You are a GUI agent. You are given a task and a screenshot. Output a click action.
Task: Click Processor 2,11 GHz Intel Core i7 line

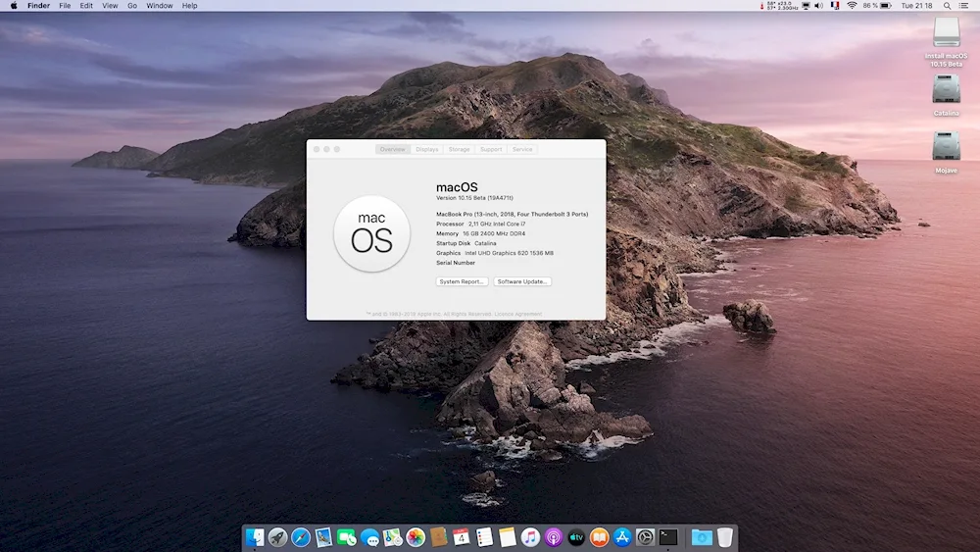click(x=480, y=224)
